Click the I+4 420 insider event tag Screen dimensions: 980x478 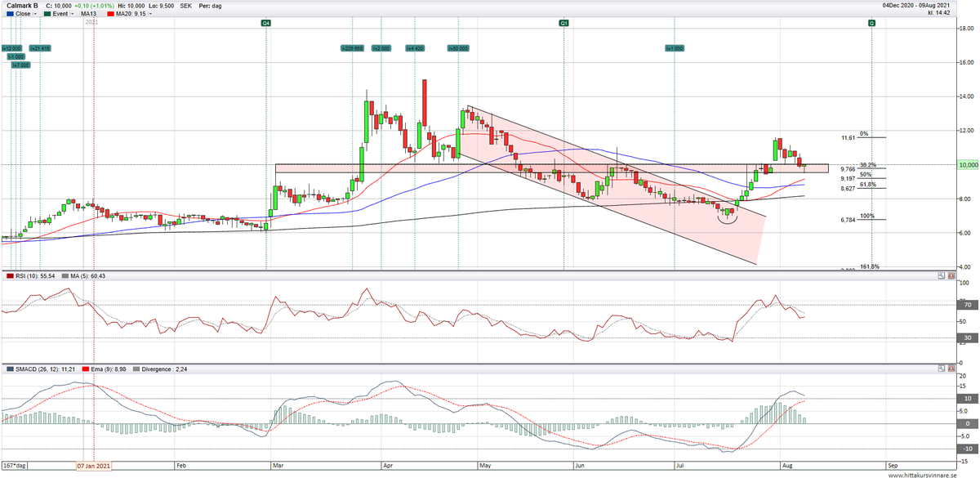tap(414, 48)
